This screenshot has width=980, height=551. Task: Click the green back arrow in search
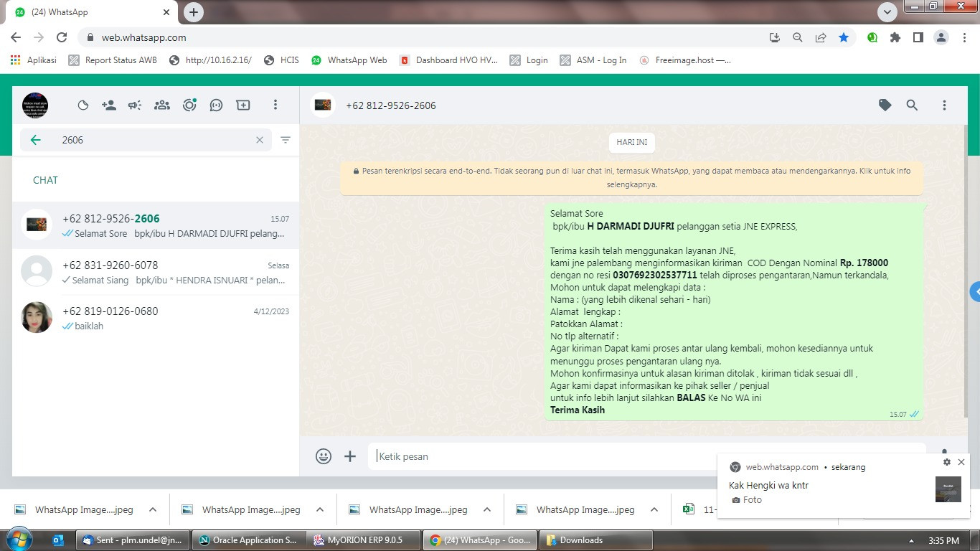tap(36, 140)
